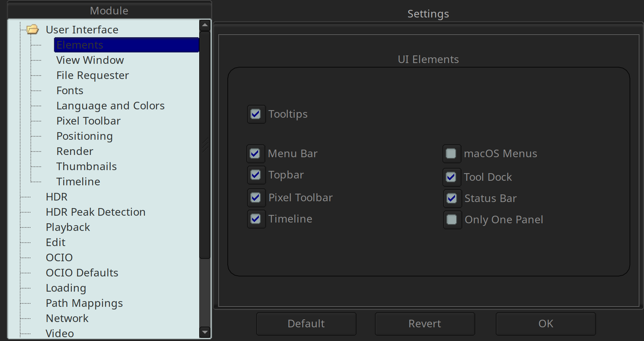
Task: Click the Default button
Action: coord(306,324)
